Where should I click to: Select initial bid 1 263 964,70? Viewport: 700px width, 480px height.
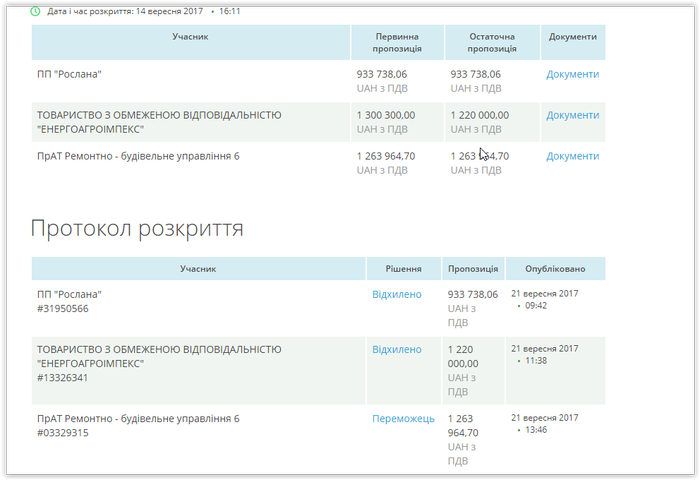tap(386, 156)
